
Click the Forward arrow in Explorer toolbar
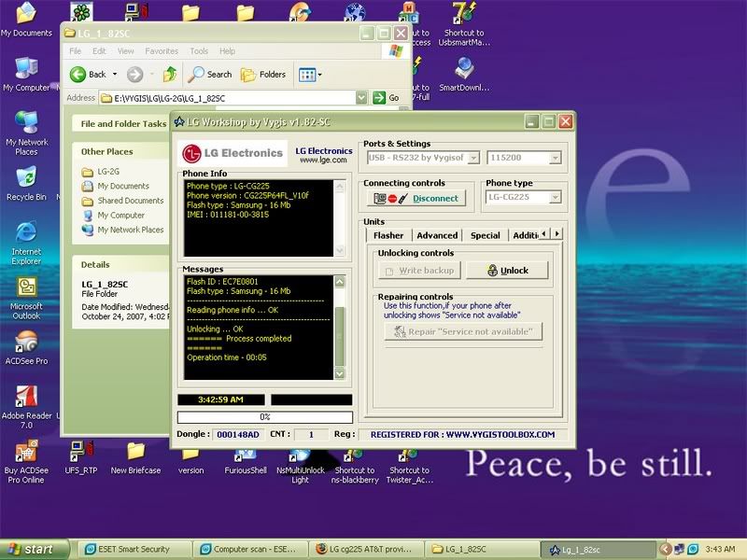[134, 75]
